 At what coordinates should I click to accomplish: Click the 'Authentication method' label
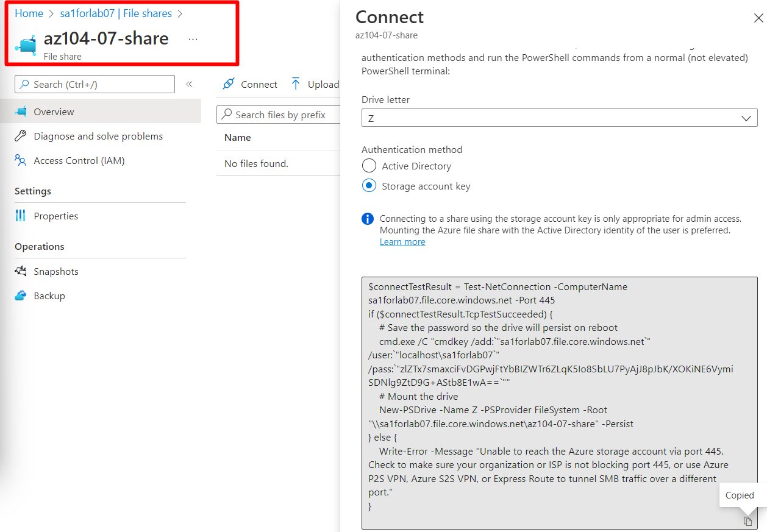coord(412,150)
